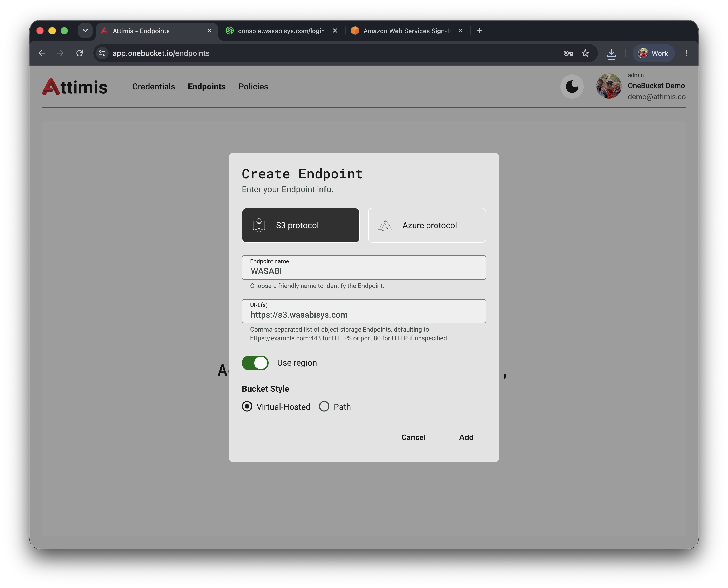Open a new browser tab

pyautogui.click(x=479, y=31)
